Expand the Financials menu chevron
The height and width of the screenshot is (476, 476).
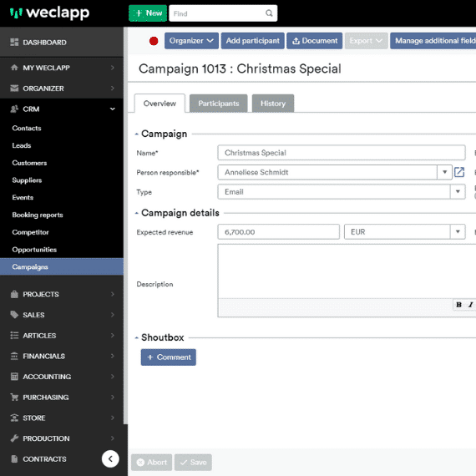click(x=113, y=356)
